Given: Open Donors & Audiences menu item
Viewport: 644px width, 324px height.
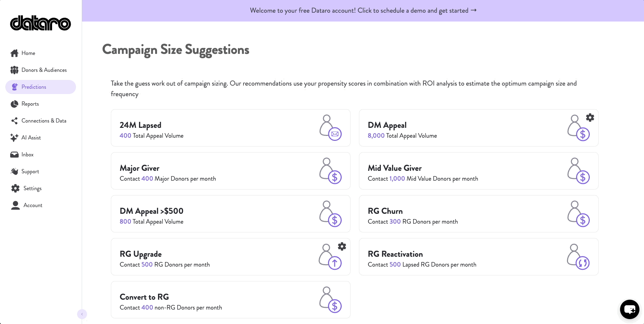Looking at the screenshot, I should 44,70.
